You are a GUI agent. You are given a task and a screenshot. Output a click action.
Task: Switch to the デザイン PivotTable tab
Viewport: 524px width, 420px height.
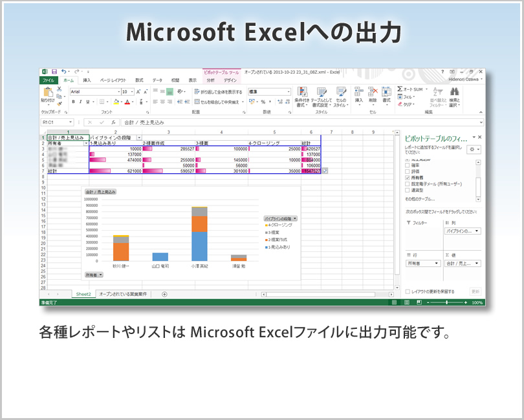pyautogui.click(x=230, y=80)
